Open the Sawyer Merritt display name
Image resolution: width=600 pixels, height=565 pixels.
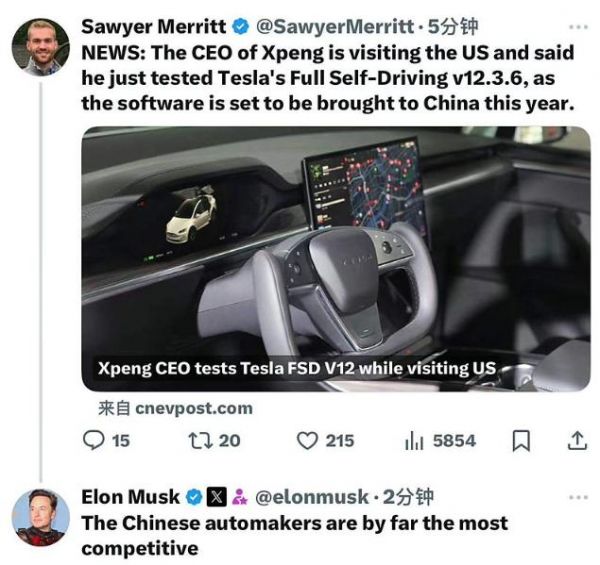(x=154, y=27)
